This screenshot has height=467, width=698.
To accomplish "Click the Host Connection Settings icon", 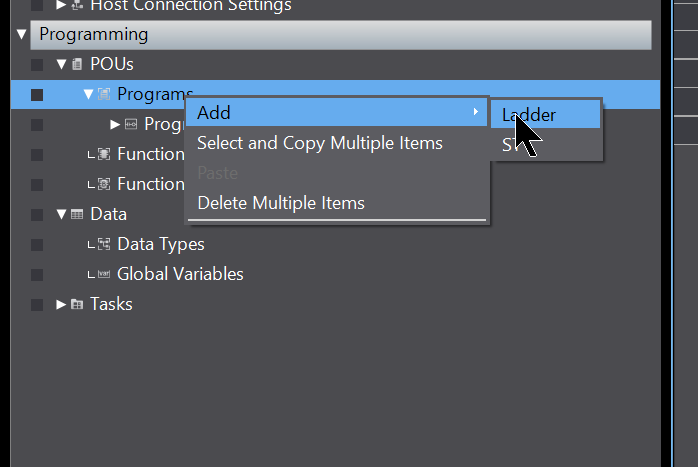I will (77, 5).
